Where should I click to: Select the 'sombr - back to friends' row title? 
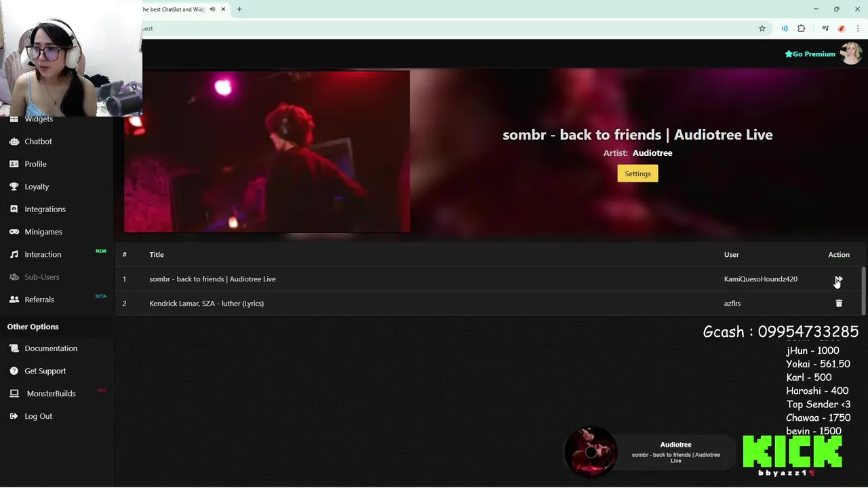[x=212, y=279]
